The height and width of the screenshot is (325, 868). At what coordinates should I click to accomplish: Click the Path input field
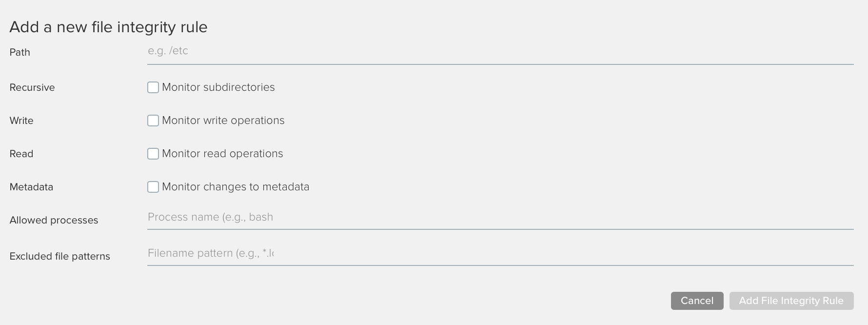point(500,51)
